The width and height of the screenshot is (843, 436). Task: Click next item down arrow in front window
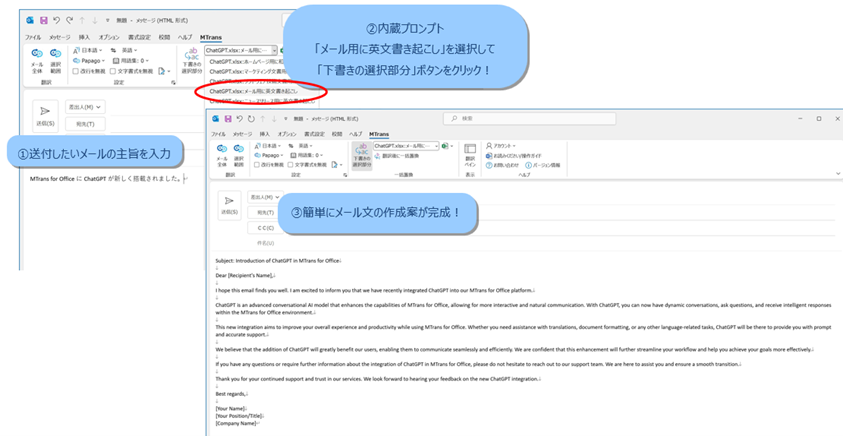[x=274, y=119]
